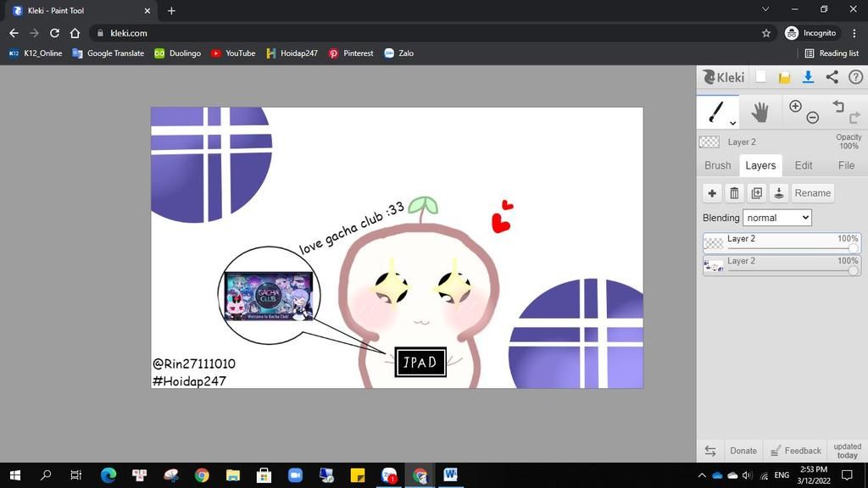The width and height of the screenshot is (868, 488).
Task: Open the Hoidap247 bookmark
Action: pos(292,53)
